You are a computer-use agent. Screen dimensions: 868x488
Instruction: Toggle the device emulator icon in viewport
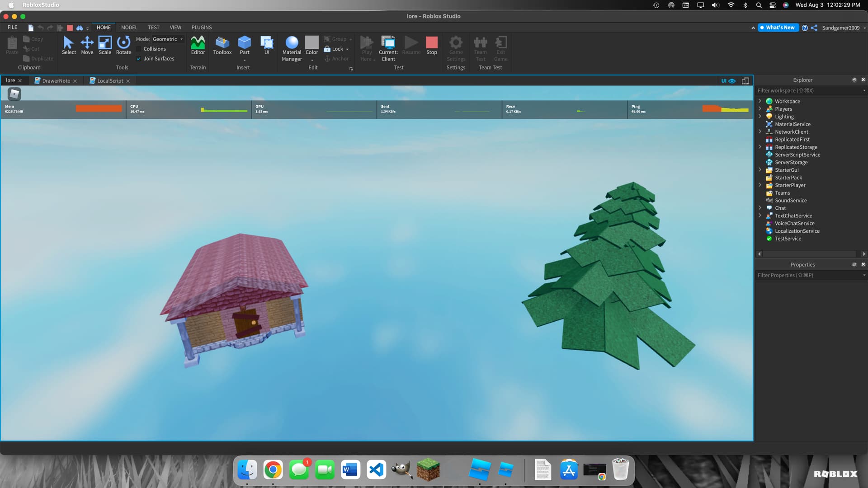click(x=745, y=81)
